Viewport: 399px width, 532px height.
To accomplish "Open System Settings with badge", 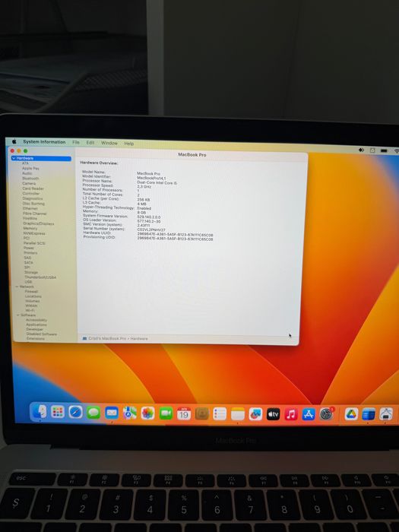I will pyautogui.click(x=326, y=414).
